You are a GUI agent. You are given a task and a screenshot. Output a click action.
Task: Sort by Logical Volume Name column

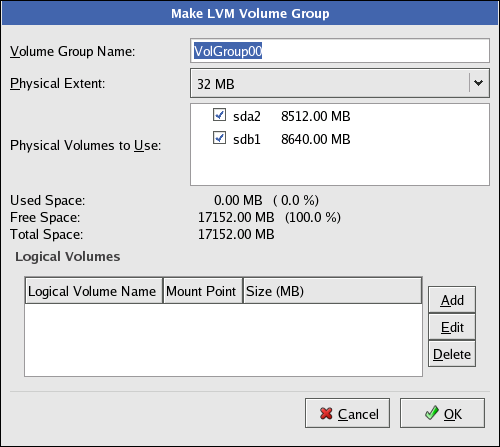click(x=94, y=291)
